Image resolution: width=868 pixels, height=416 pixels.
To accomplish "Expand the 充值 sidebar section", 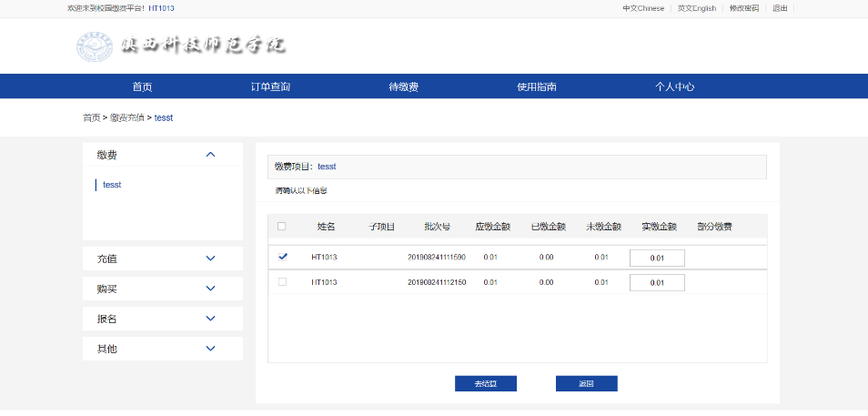I will coord(210,259).
